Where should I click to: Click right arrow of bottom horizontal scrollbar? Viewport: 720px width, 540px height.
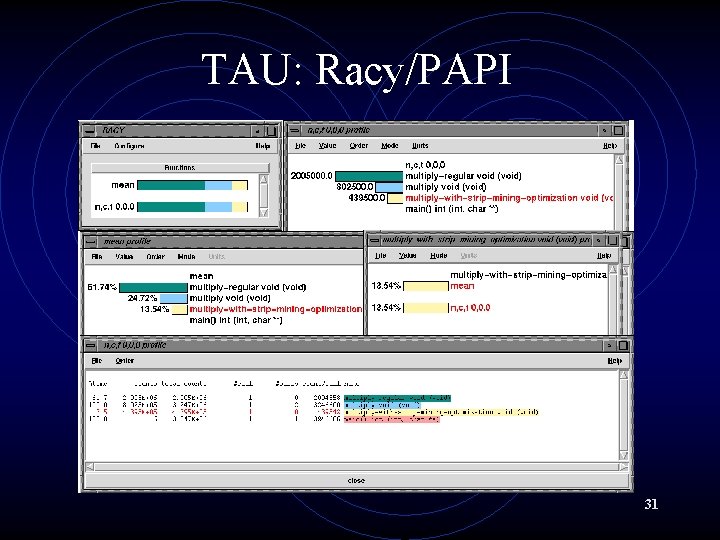(x=623, y=467)
